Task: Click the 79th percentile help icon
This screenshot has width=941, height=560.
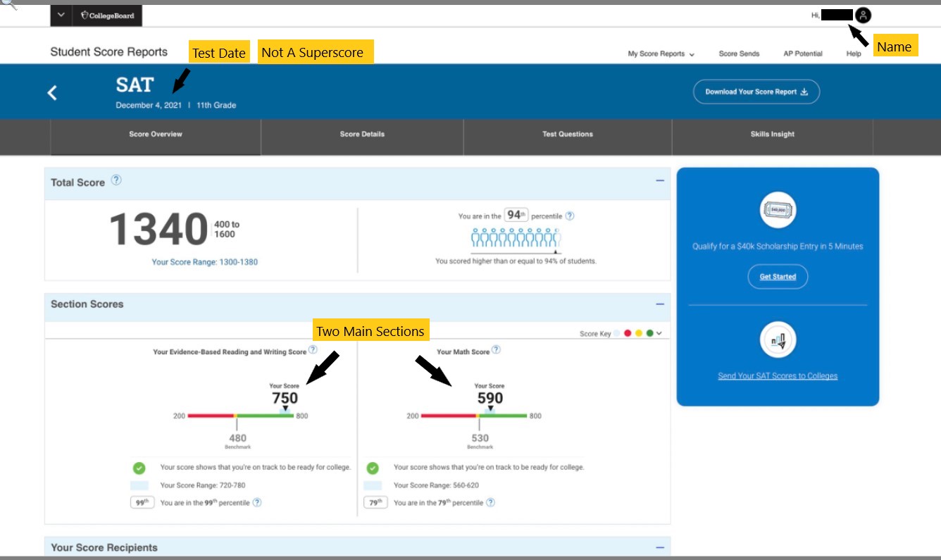Action: [490, 503]
